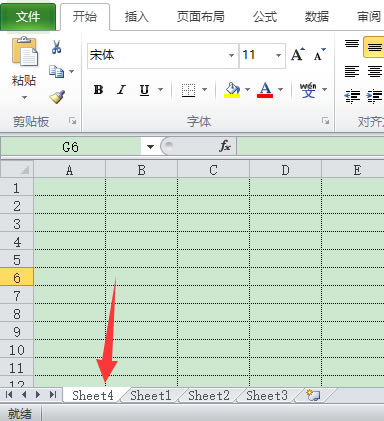Center text horizontally
Image resolution: width=384 pixels, height=421 pixels.
[x=375, y=71]
